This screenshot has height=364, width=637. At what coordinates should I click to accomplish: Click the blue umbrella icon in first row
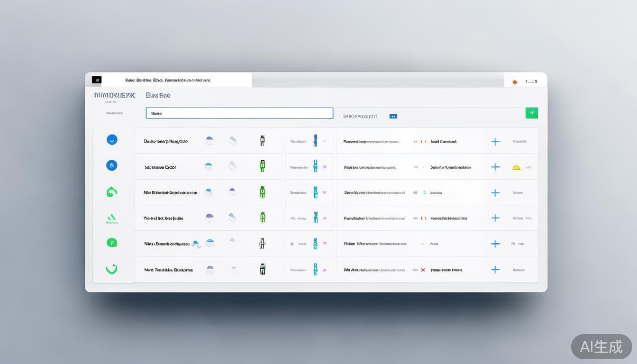(209, 141)
